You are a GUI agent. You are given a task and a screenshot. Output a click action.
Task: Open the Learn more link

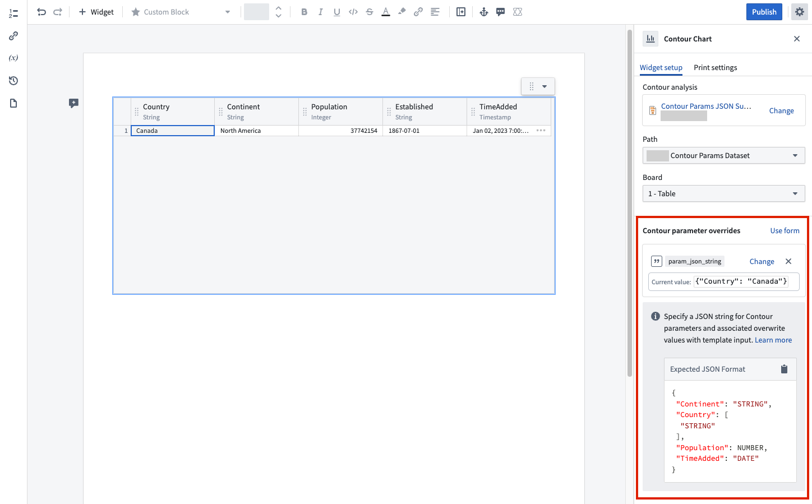coord(773,340)
